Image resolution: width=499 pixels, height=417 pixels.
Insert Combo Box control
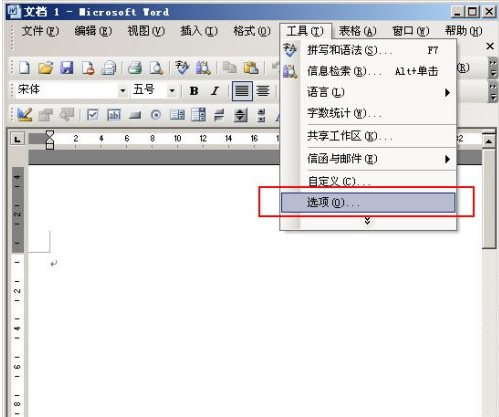pos(198,115)
